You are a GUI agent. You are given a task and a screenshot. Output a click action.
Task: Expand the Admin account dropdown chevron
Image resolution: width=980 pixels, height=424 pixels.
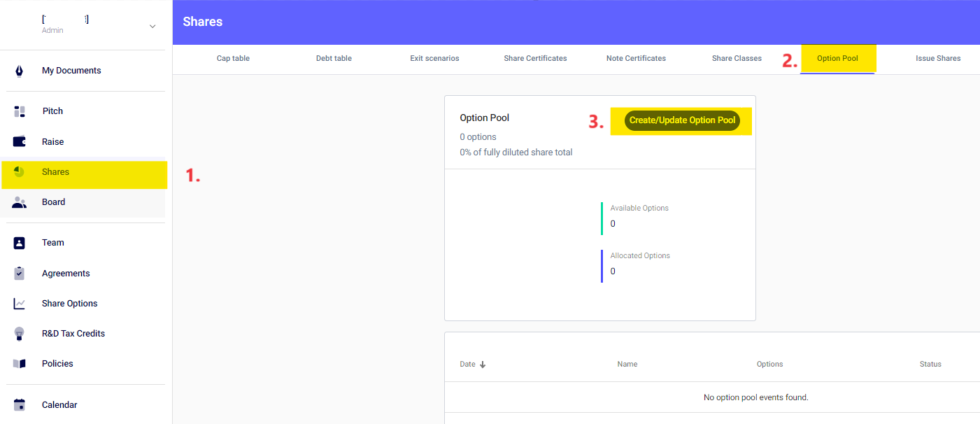point(152,27)
